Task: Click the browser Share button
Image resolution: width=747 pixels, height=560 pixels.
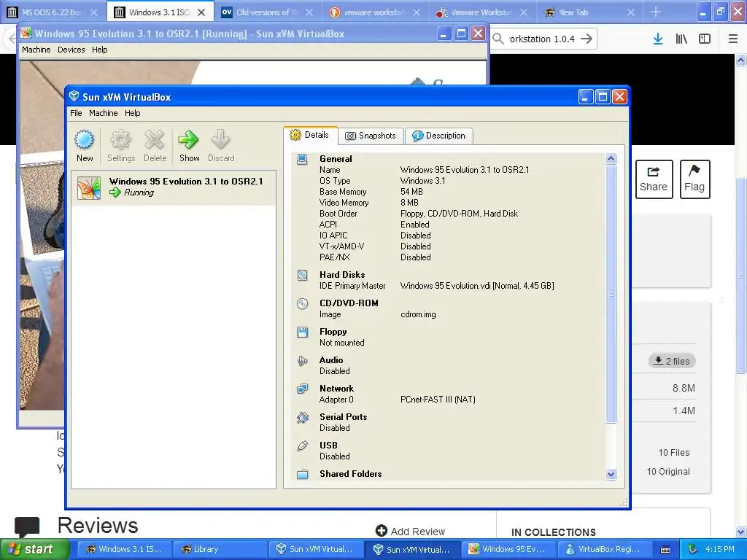Action: 654,179
